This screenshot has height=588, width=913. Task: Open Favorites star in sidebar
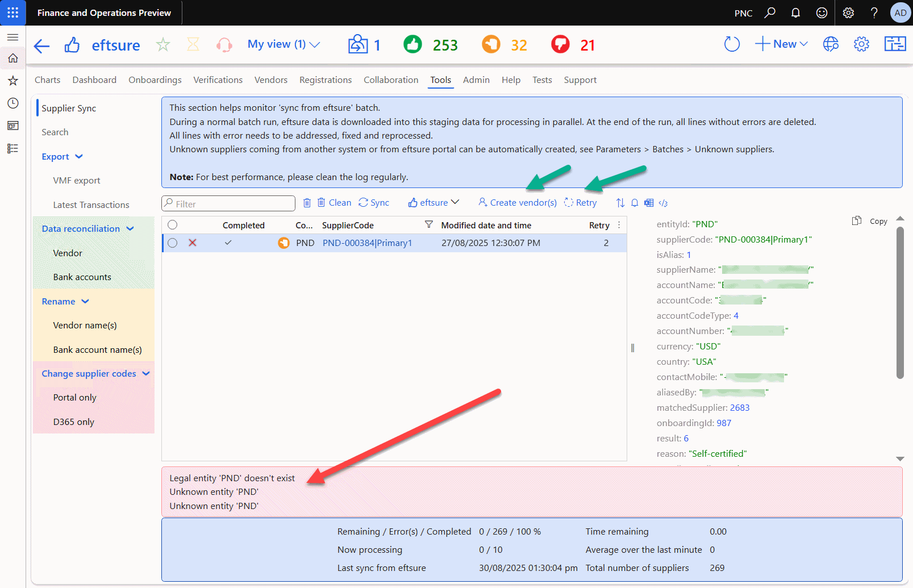pos(12,81)
